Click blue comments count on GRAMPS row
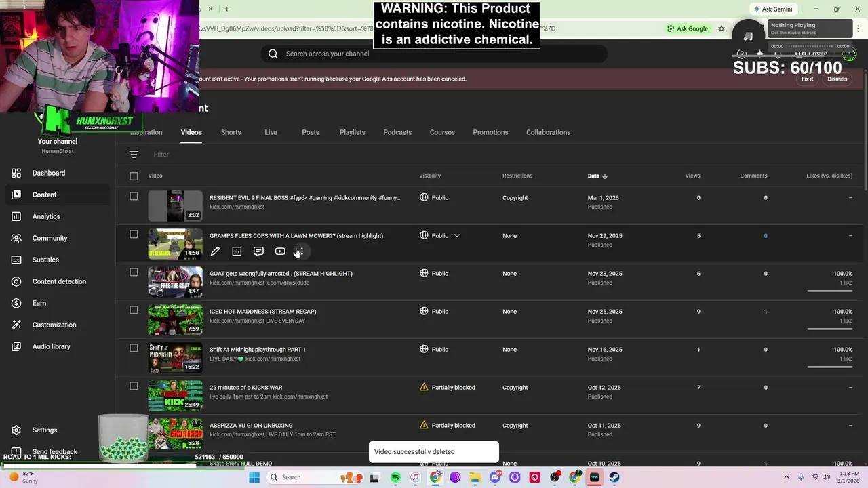 click(766, 236)
